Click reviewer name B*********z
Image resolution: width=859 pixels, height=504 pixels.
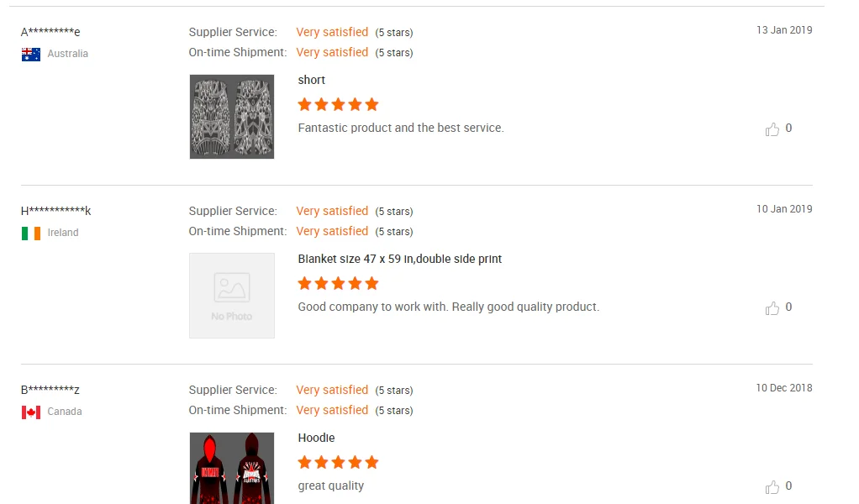pyautogui.click(x=50, y=390)
